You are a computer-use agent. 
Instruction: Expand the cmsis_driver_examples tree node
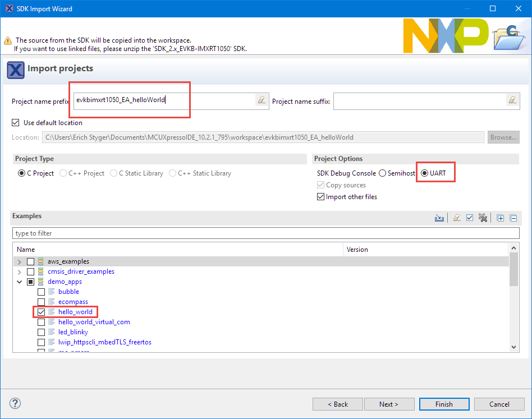20,271
